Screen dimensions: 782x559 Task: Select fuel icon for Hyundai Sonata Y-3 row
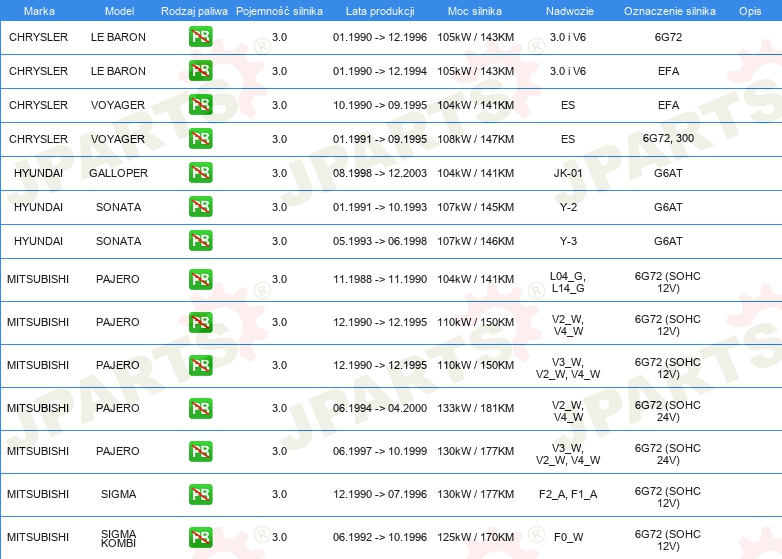click(200, 241)
